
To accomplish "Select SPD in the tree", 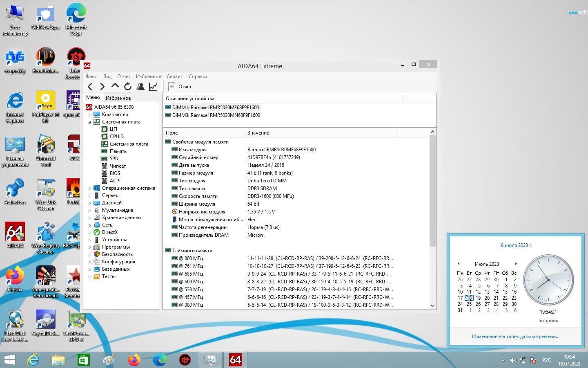I will 114,159.
